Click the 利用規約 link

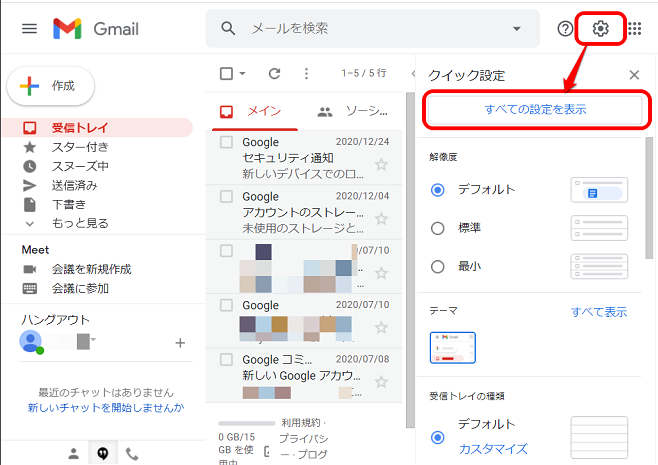pos(301,423)
